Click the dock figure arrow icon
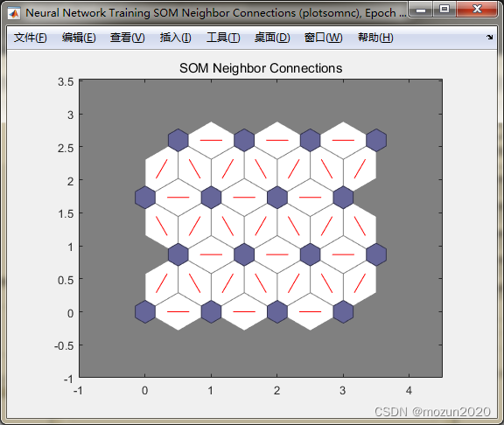504x425 pixels. click(x=489, y=38)
